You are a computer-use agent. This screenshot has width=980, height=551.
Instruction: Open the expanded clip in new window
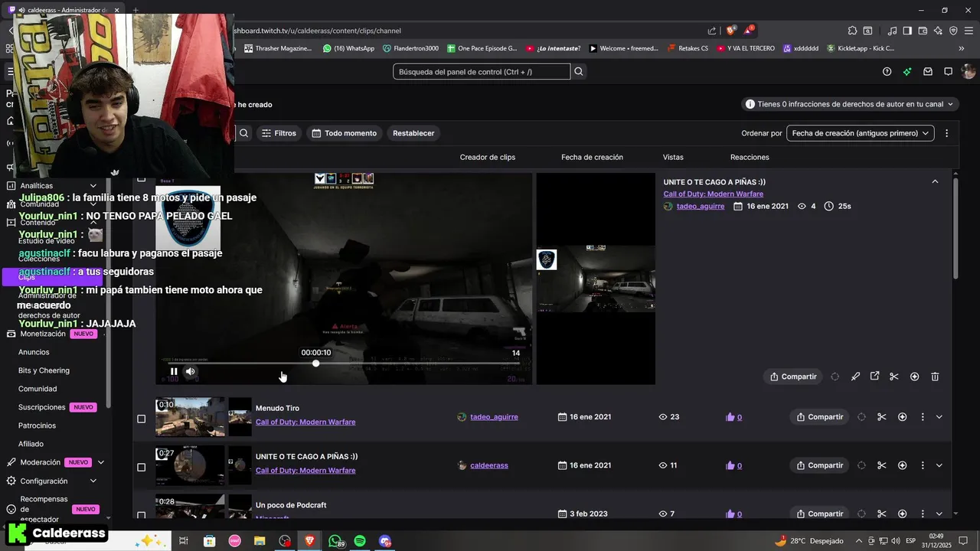(x=874, y=376)
